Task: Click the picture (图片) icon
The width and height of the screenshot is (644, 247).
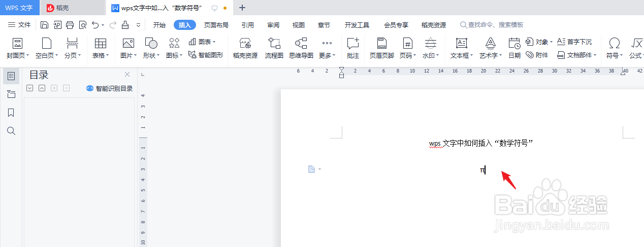Action: coord(128,43)
